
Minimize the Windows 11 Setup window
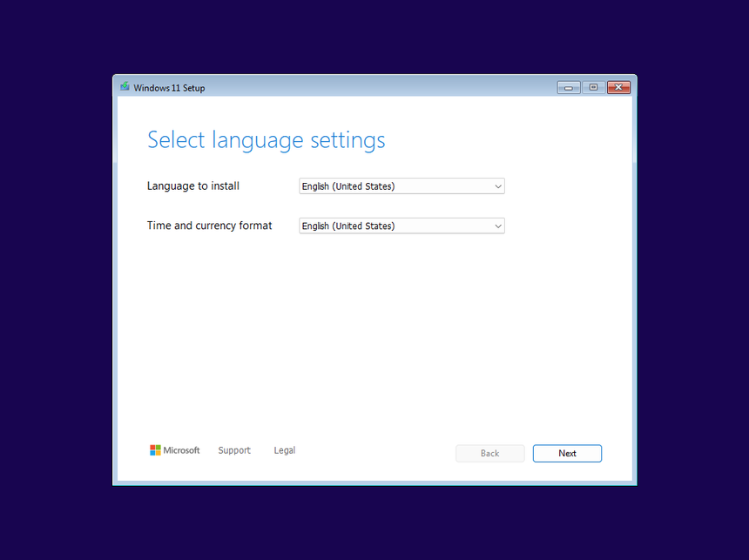[x=568, y=87]
